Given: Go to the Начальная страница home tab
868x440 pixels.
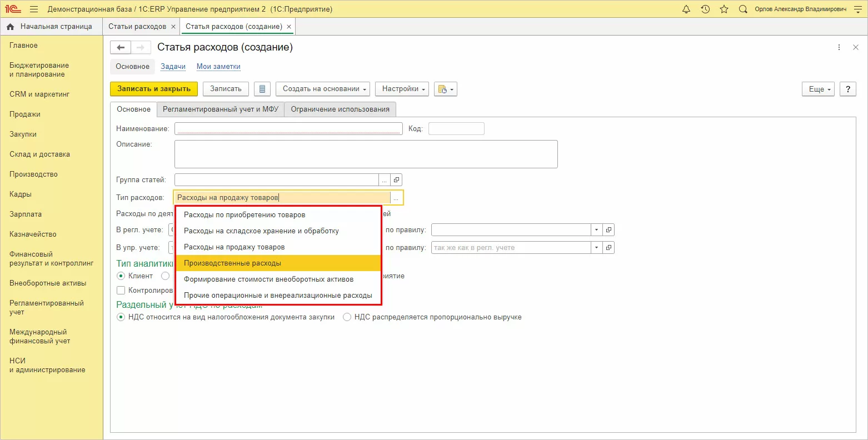Looking at the screenshot, I should coord(51,27).
